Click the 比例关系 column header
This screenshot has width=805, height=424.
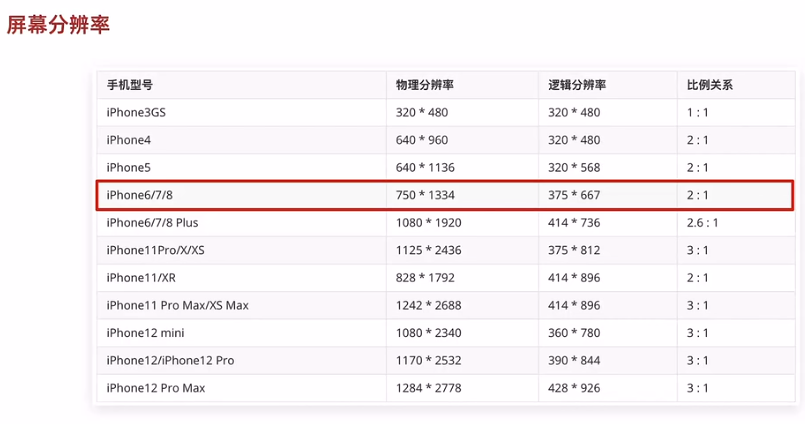[710, 85]
